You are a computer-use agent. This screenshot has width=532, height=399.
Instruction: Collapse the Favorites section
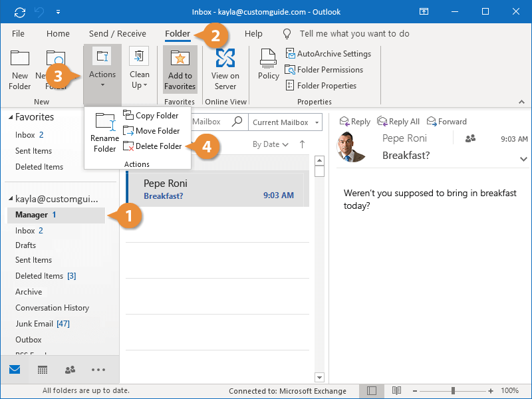(x=11, y=118)
